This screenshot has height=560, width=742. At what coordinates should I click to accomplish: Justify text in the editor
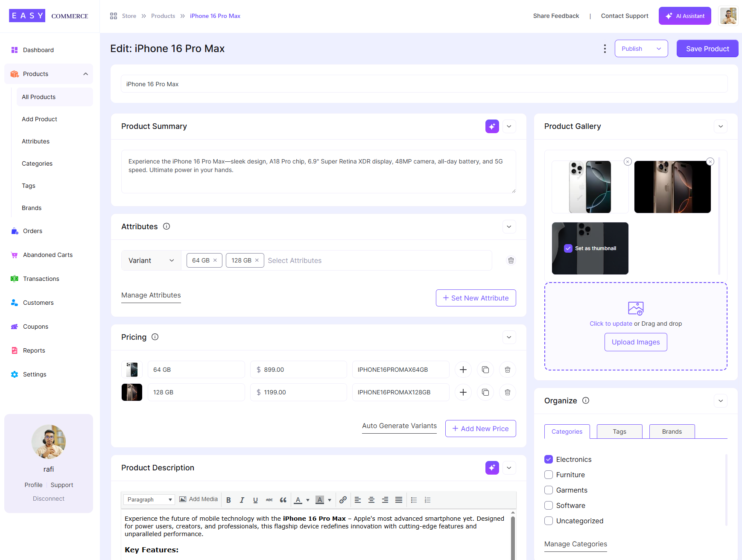(x=399, y=500)
